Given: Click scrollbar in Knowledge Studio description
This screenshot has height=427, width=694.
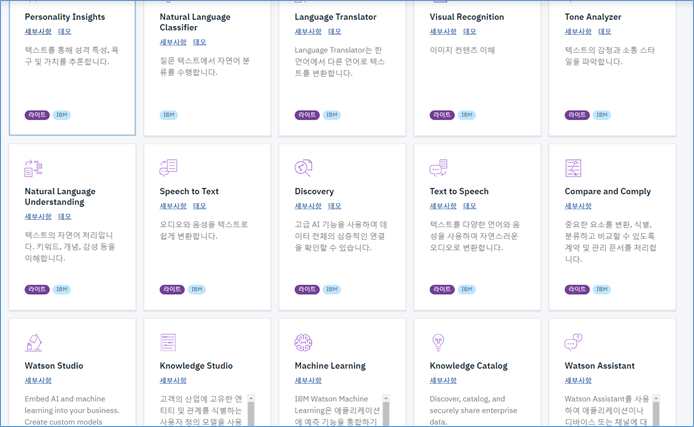Looking at the screenshot, I should click(x=251, y=410).
